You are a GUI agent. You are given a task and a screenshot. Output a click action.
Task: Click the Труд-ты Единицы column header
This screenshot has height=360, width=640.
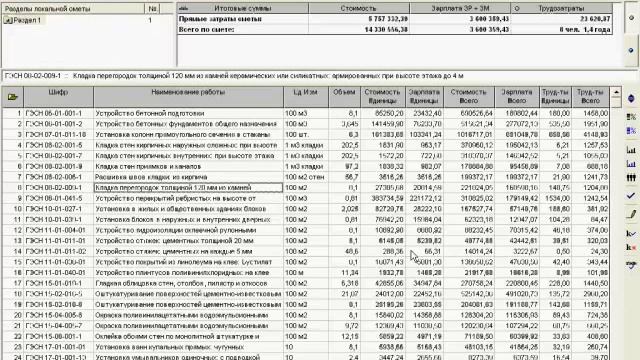pyautogui.click(x=555, y=96)
